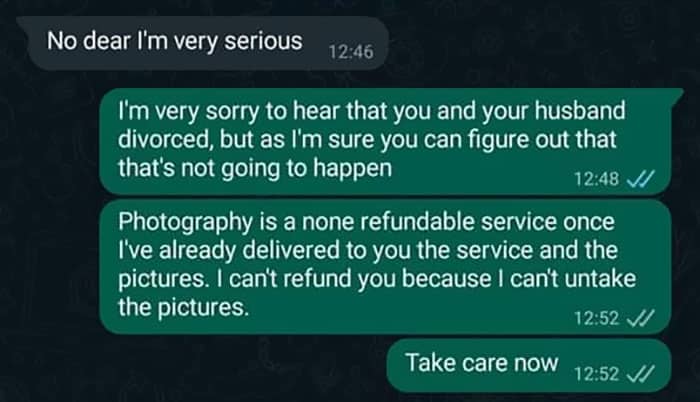The width and height of the screenshot is (700, 402).
Task: Click the read-receipt double check at 12:48
Action: point(640,180)
